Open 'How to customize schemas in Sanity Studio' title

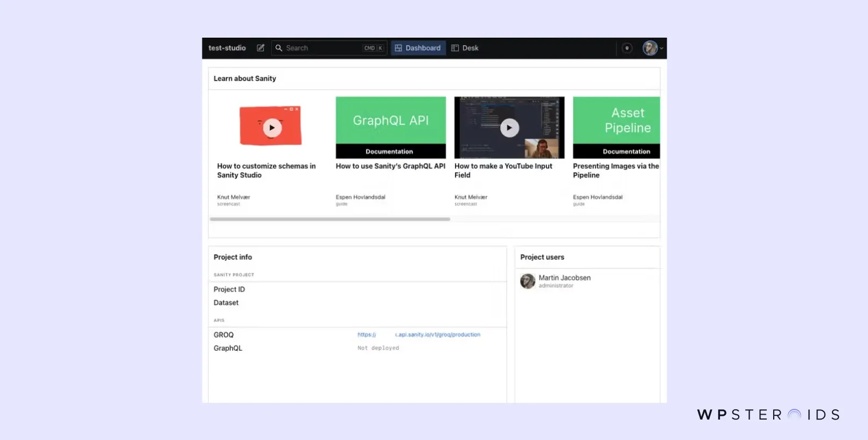pyautogui.click(x=267, y=171)
